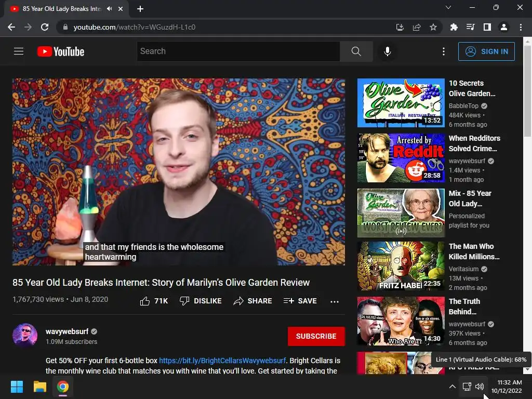Open Chrome profile icon
532x399 pixels.
pyautogui.click(x=504, y=27)
